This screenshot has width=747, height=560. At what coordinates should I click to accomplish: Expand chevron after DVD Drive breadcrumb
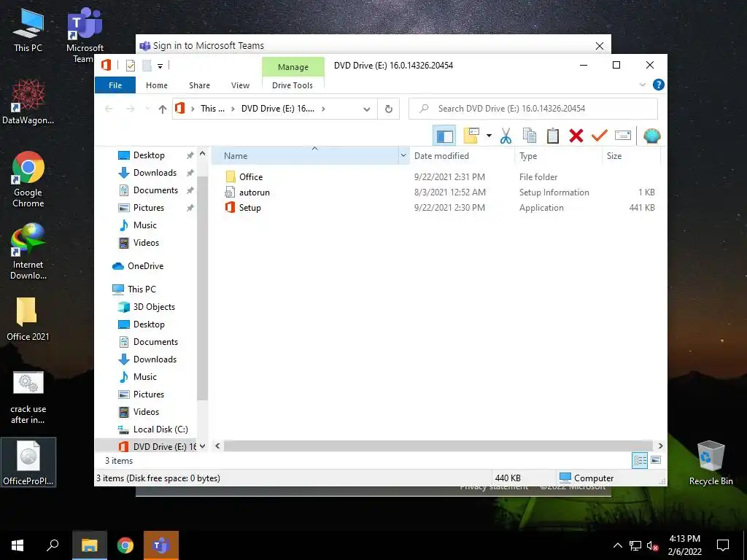pyautogui.click(x=323, y=109)
